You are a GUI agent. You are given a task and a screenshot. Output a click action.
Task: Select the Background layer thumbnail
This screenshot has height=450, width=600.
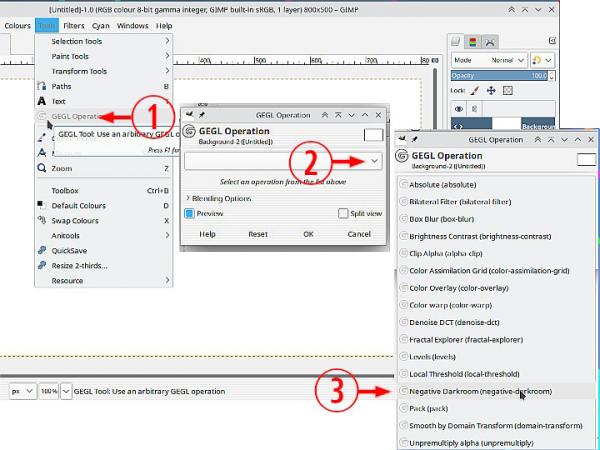tap(506, 124)
